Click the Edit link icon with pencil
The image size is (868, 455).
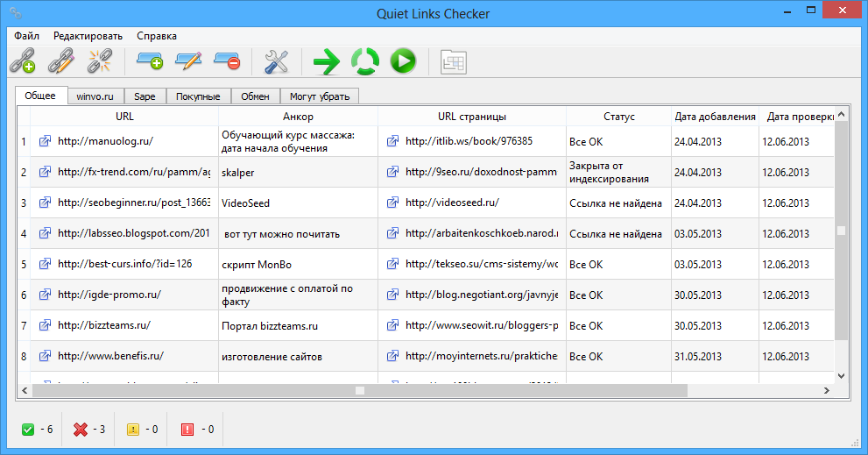pyautogui.click(x=61, y=61)
